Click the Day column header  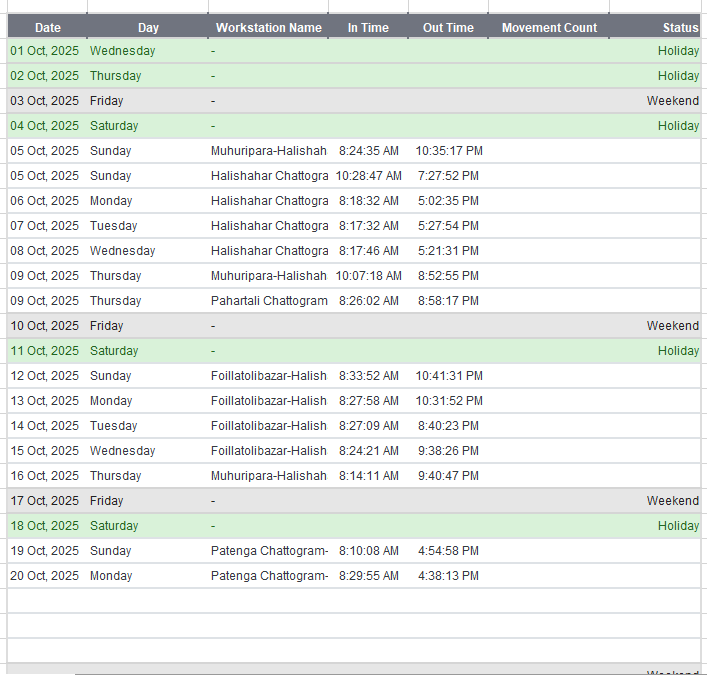coord(148,28)
